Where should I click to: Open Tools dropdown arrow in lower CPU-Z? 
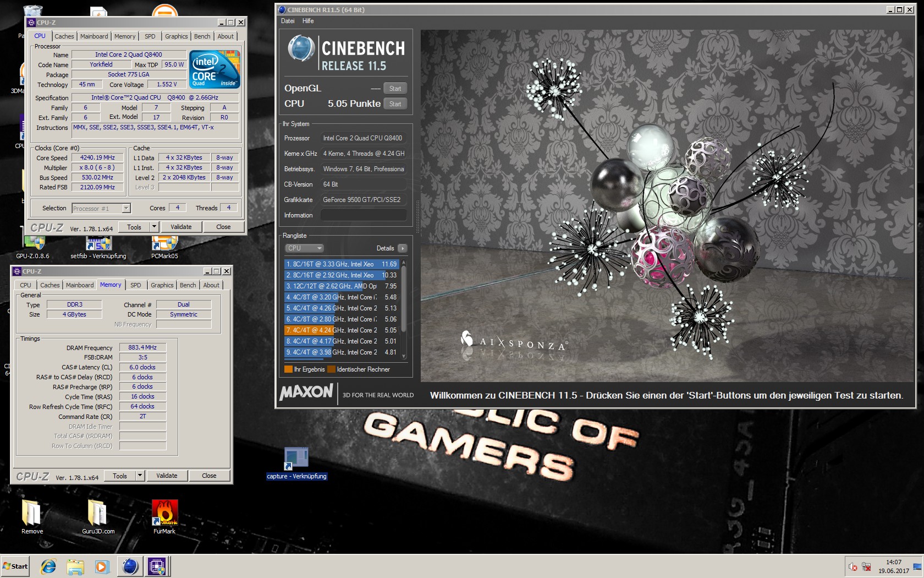pos(140,476)
